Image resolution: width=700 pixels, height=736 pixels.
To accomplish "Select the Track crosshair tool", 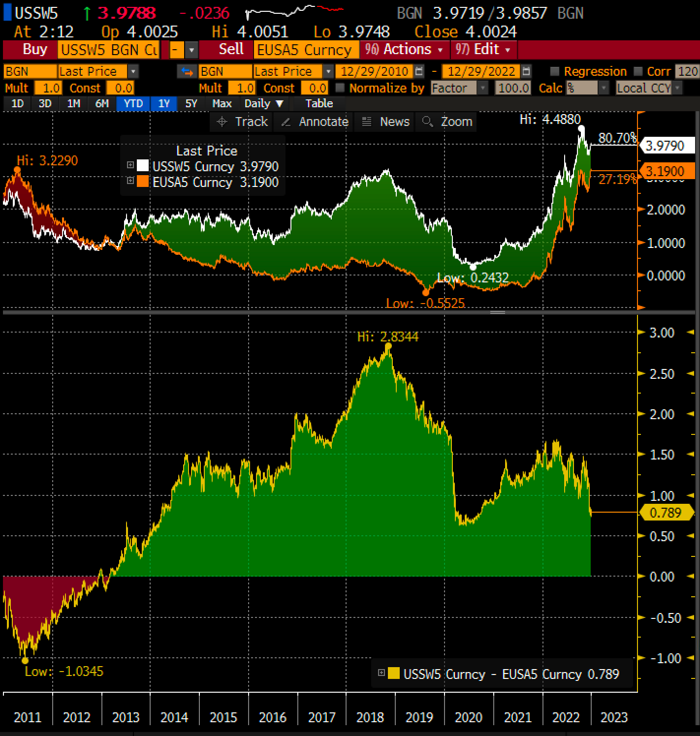I will [x=241, y=122].
